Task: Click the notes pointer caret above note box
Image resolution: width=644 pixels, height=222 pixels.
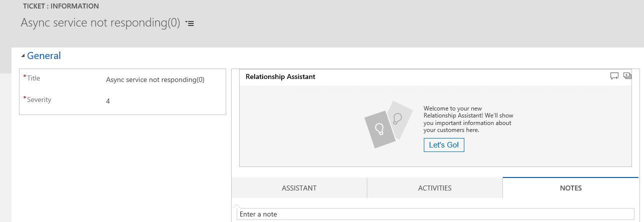Action: point(238,205)
